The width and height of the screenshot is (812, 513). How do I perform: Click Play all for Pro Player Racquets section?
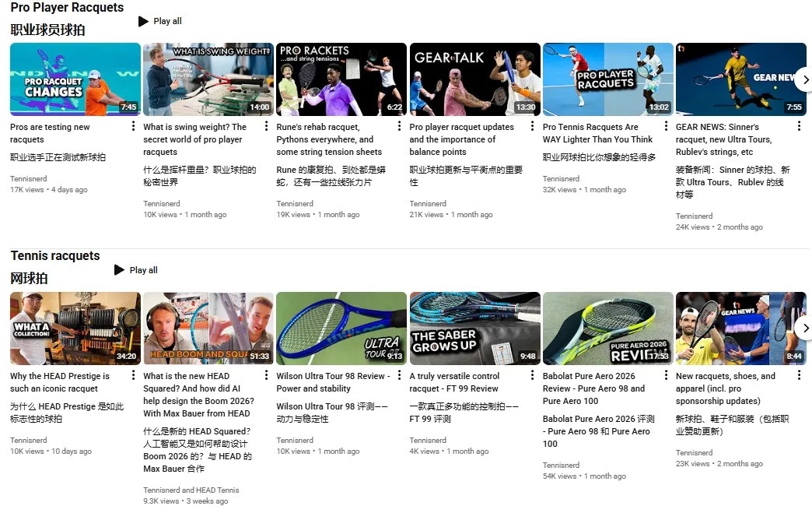click(159, 21)
